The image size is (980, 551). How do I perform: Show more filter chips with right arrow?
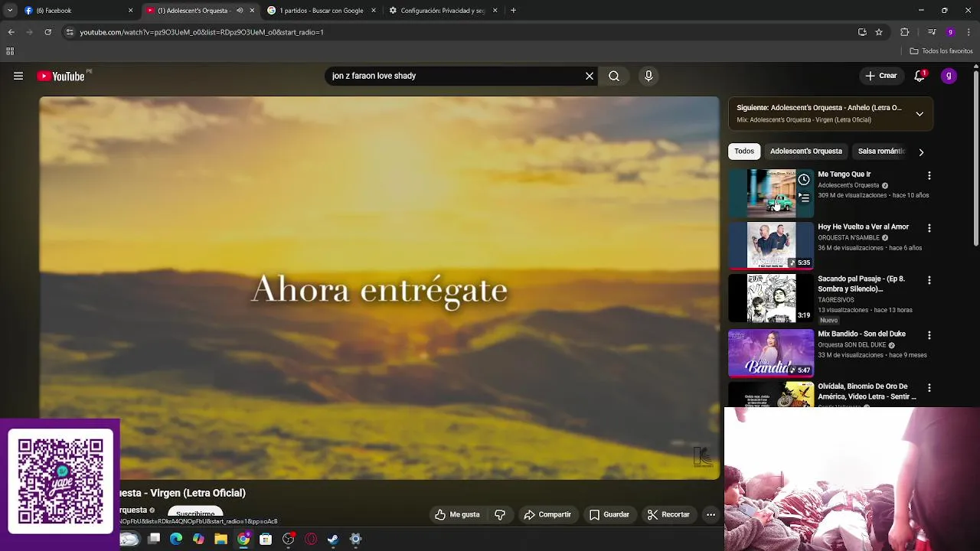921,152
